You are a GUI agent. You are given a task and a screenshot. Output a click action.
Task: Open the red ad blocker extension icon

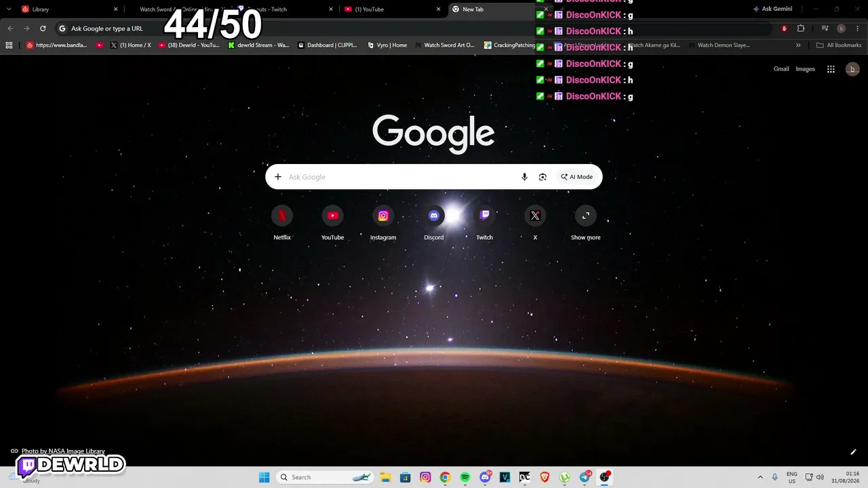(x=785, y=28)
